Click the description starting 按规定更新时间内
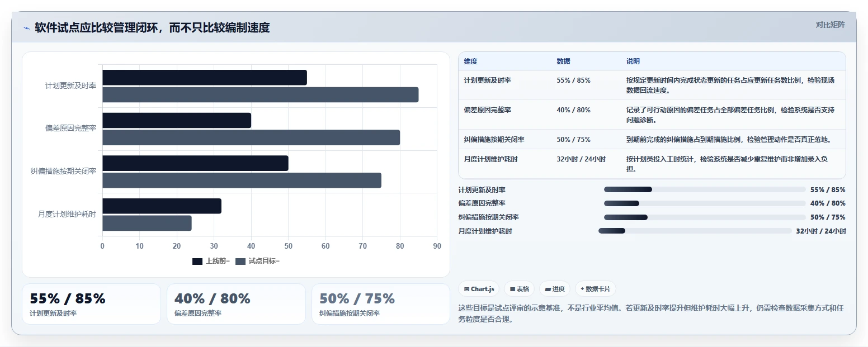868x347 pixels. (x=730, y=85)
